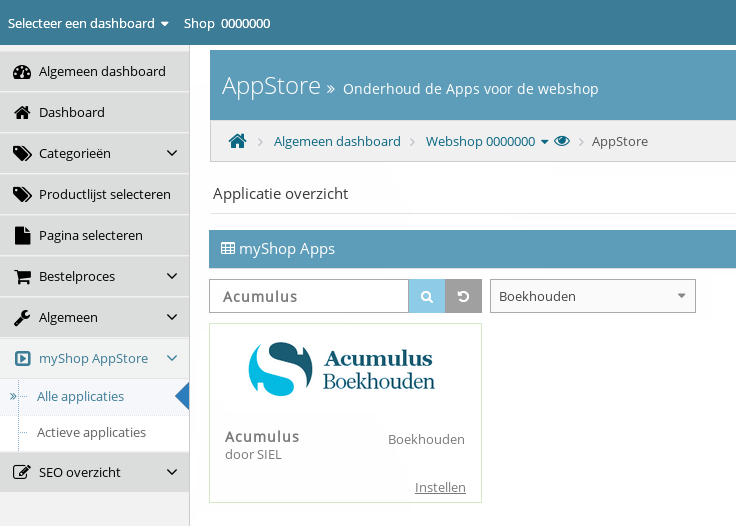This screenshot has width=736, height=526.
Task: Click the Acumulus Boekhouden logo thumbnail
Action: pyautogui.click(x=342, y=369)
